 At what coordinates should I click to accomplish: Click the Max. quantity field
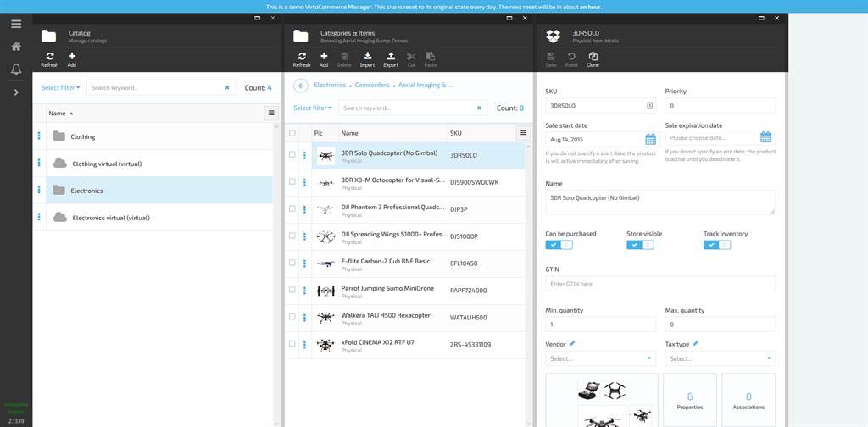pos(721,324)
